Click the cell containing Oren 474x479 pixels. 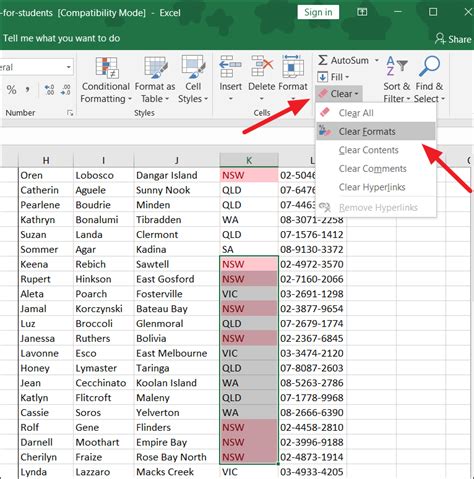(46, 175)
